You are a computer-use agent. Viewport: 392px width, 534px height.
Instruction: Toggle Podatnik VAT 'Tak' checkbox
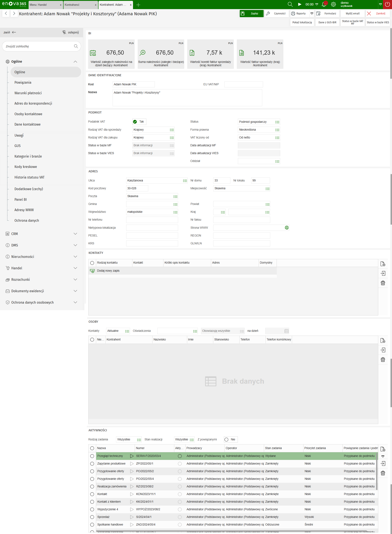pyautogui.click(x=135, y=122)
